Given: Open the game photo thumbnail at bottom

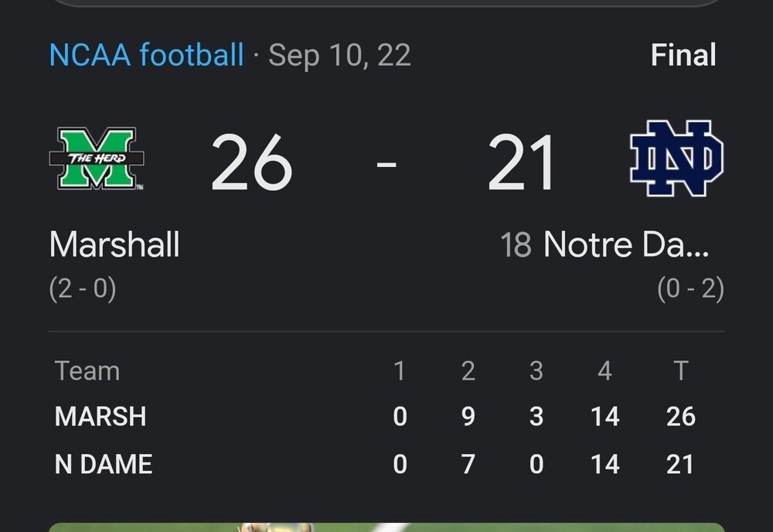Looking at the screenshot, I should [386, 527].
